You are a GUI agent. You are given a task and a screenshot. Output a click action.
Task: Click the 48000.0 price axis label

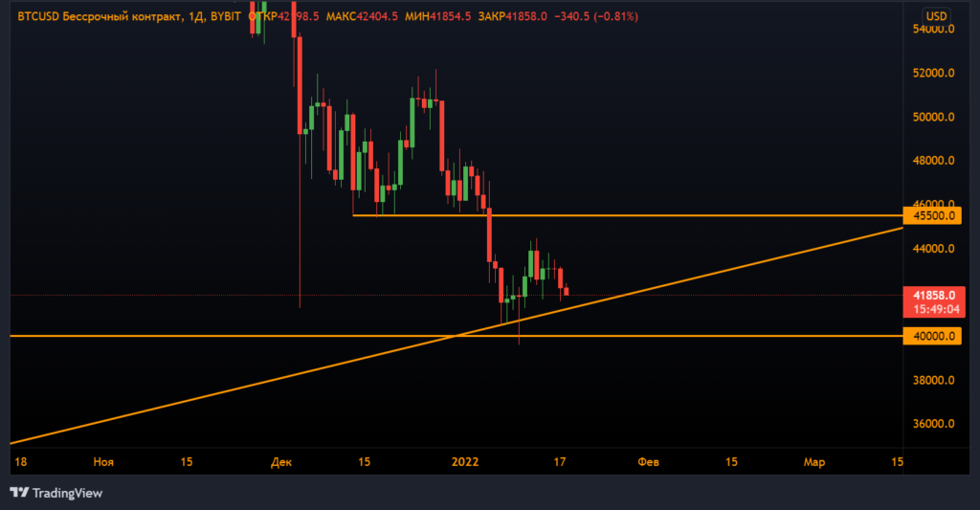(933, 161)
